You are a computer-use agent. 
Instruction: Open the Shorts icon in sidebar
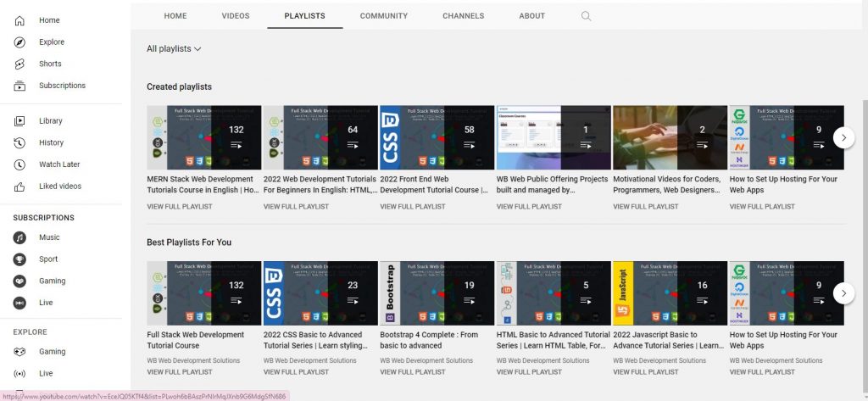tap(19, 64)
